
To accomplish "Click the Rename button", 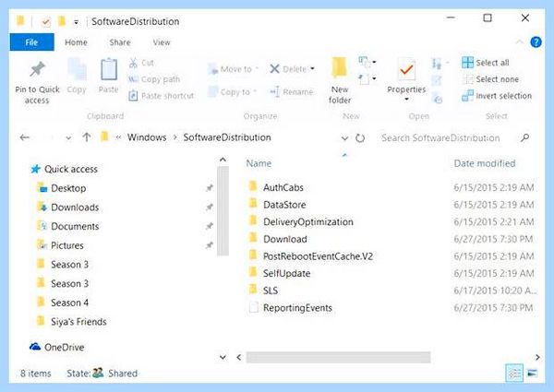I will click(x=292, y=92).
